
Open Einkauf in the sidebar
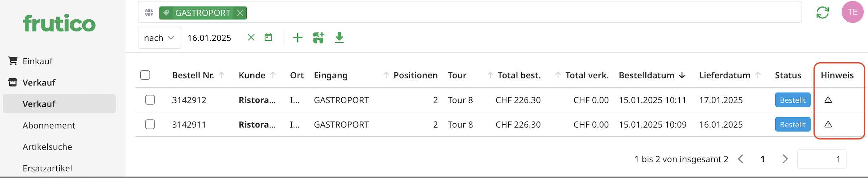38,61
